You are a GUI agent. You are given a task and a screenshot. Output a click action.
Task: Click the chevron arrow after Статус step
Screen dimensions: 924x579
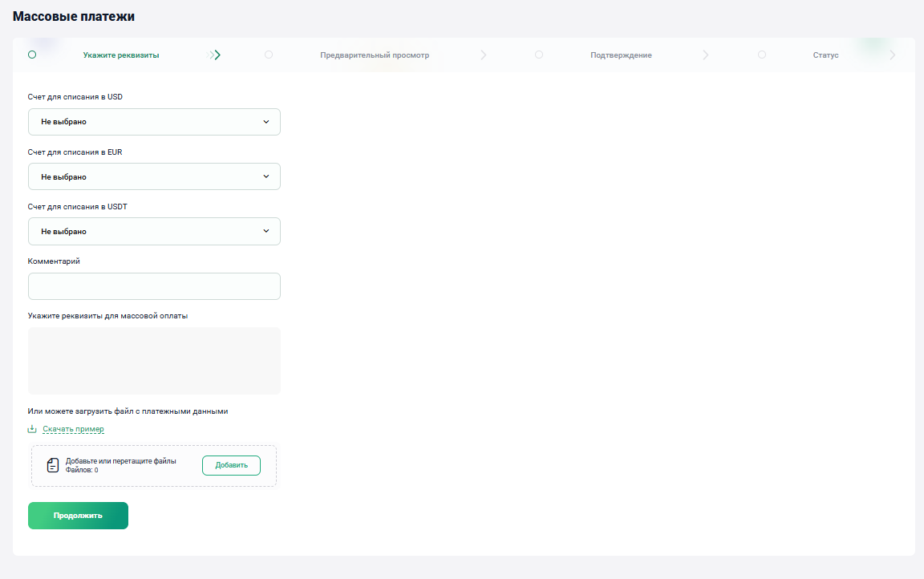point(893,55)
